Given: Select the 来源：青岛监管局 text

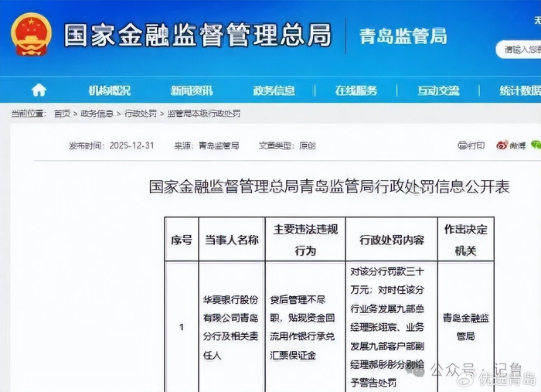Looking at the screenshot, I should (x=206, y=145).
